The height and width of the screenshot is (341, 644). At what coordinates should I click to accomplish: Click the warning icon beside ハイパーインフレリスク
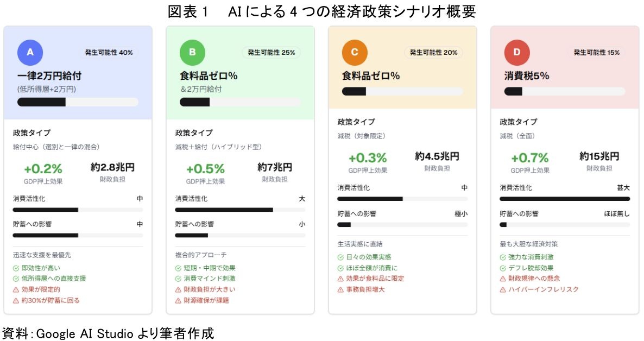tap(503, 289)
